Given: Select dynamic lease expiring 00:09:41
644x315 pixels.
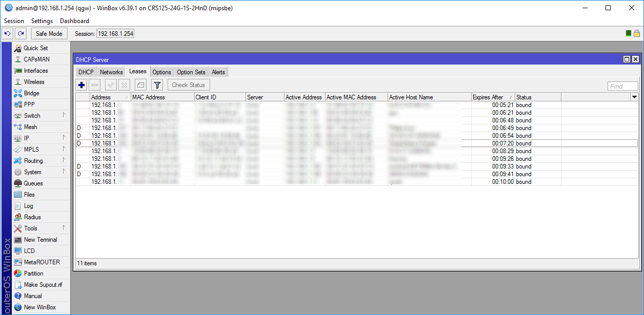Looking at the screenshot, I should (357, 174).
